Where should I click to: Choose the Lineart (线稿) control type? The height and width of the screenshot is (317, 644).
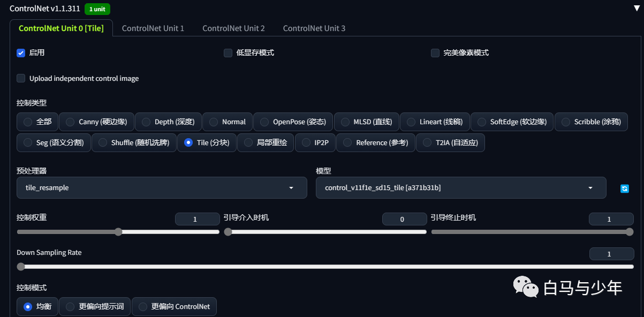[x=435, y=122]
